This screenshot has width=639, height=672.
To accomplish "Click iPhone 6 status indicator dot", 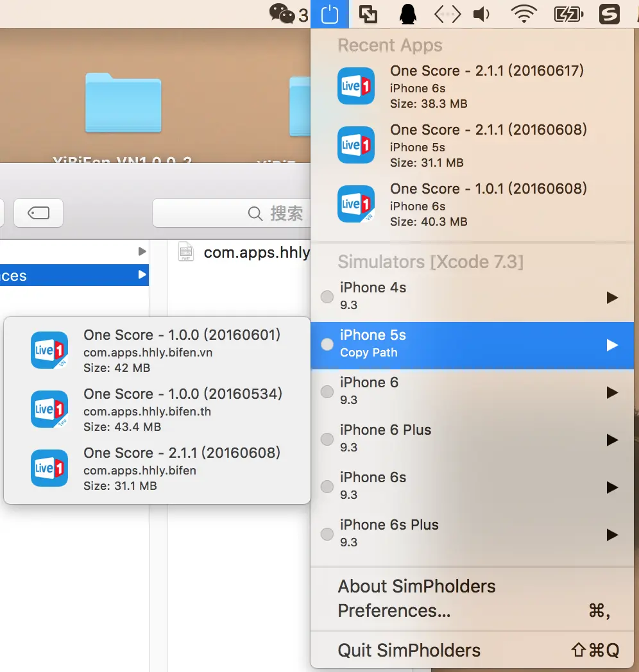I will point(327,392).
